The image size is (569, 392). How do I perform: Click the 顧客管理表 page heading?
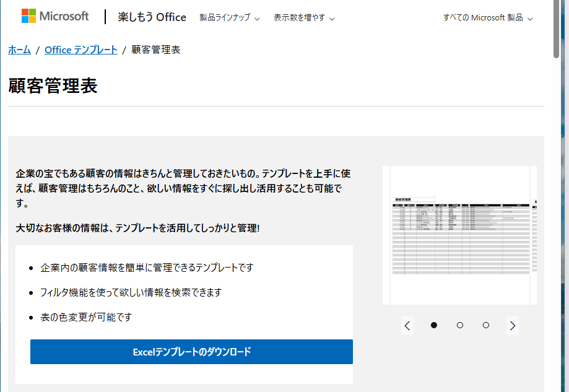(x=53, y=86)
